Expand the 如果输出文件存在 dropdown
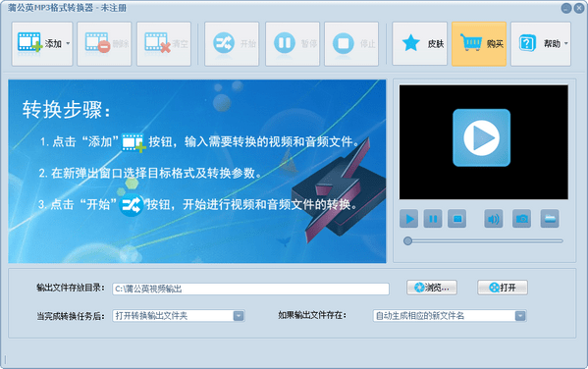 tap(520, 316)
